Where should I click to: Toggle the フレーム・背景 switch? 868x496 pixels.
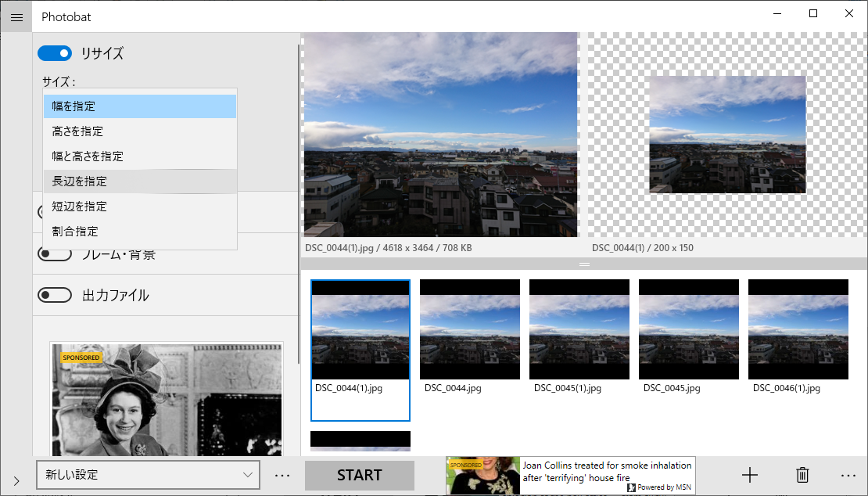(x=54, y=254)
